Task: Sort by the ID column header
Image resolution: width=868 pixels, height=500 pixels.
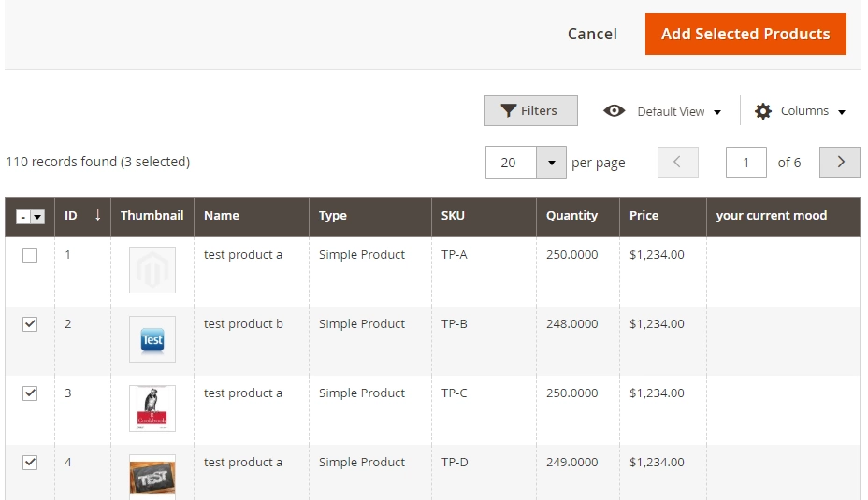Action: (x=82, y=216)
